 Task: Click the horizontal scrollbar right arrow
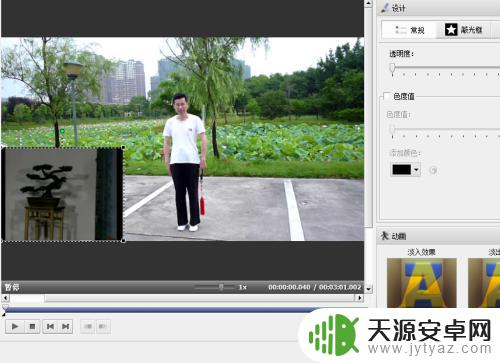pos(360,298)
